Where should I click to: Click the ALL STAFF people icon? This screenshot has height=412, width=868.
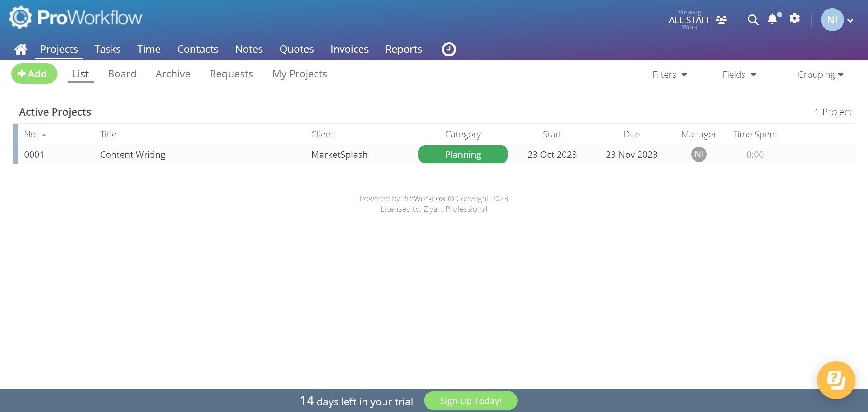pos(721,20)
